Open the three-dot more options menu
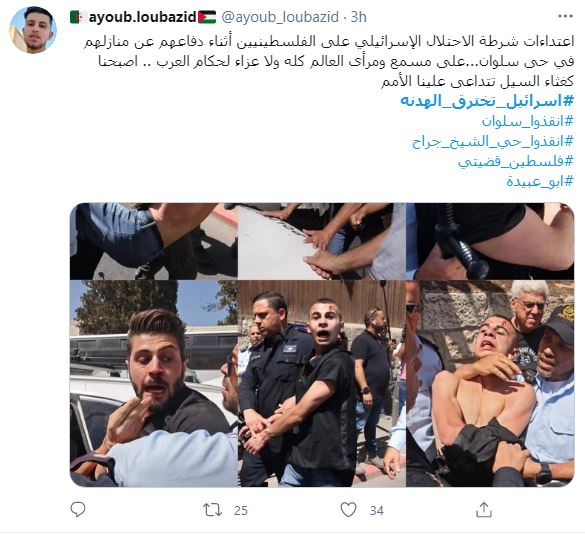The width and height of the screenshot is (585, 534). tap(565, 16)
